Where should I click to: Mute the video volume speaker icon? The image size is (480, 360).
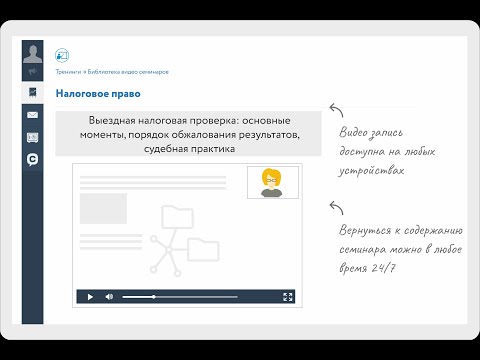[x=109, y=297]
